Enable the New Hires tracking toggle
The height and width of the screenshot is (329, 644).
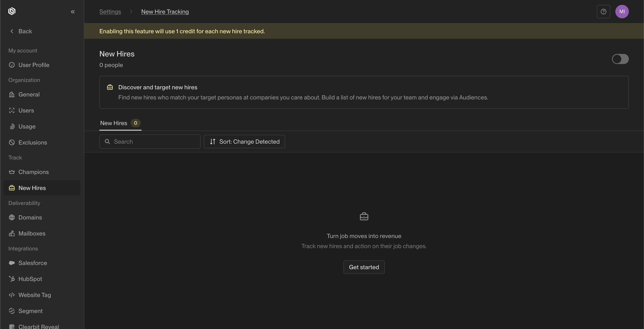click(620, 59)
